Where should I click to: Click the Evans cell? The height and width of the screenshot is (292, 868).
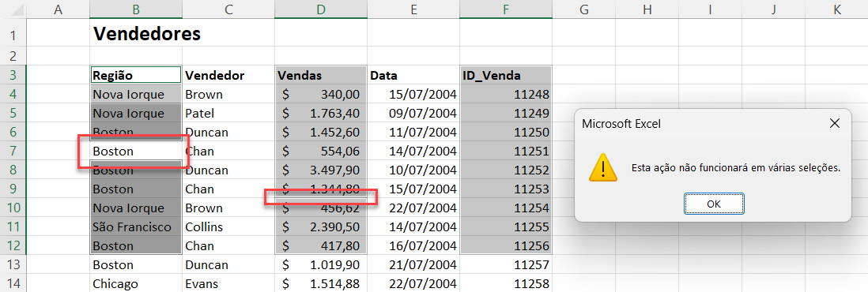(x=228, y=283)
